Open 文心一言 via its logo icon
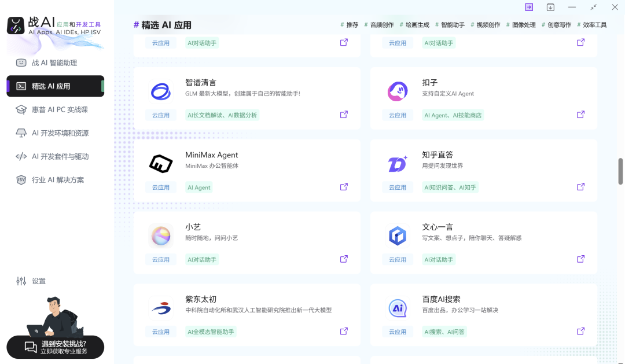The image size is (625, 364). [x=397, y=234]
